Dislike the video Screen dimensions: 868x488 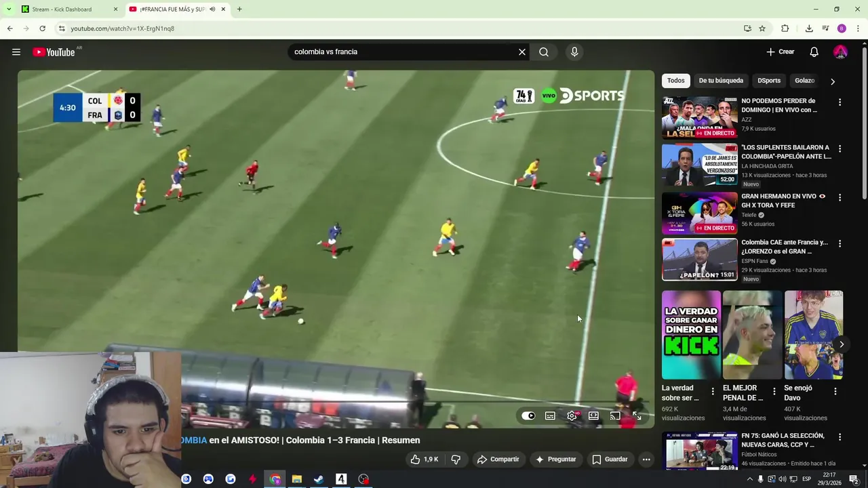456,460
